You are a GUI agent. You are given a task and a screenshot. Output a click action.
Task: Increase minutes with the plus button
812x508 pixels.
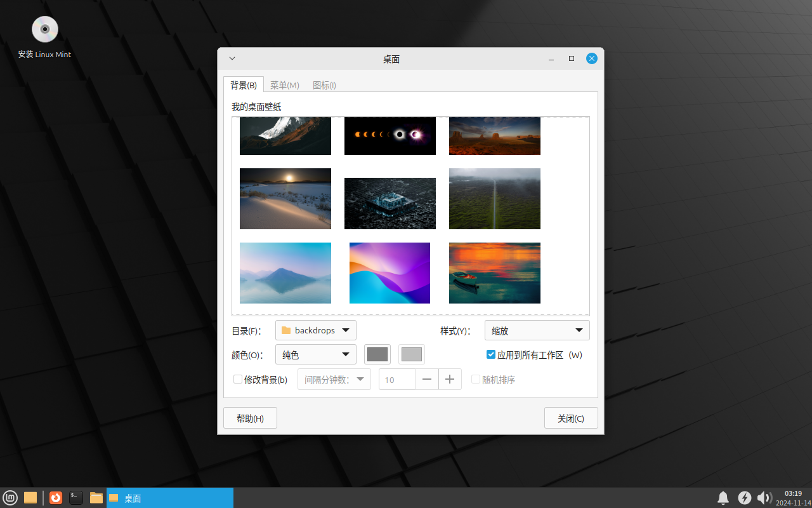pyautogui.click(x=450, y=379)
